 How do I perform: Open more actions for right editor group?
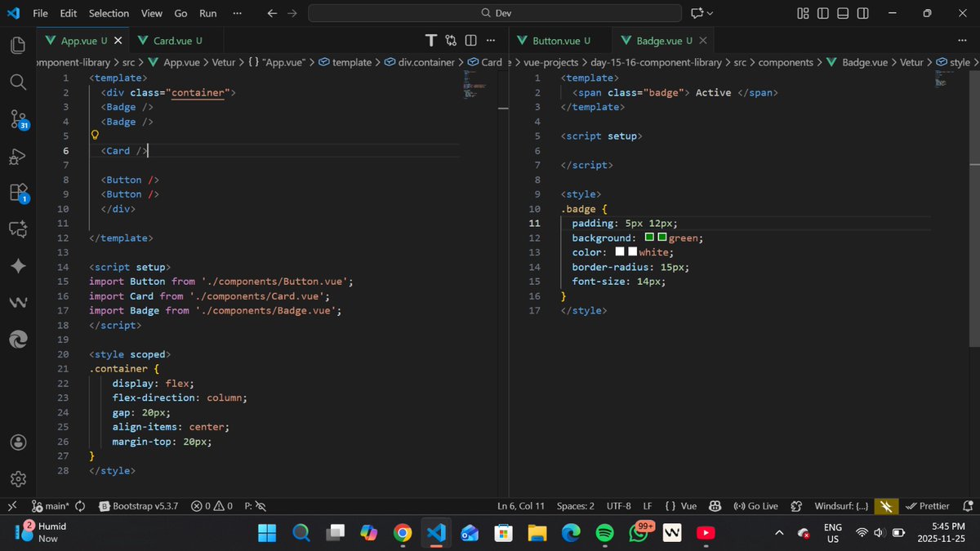[962, 40]
